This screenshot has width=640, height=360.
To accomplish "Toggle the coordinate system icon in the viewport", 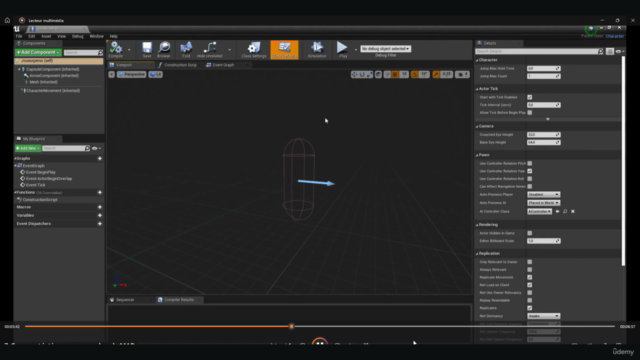I will [x=378, y=74].
